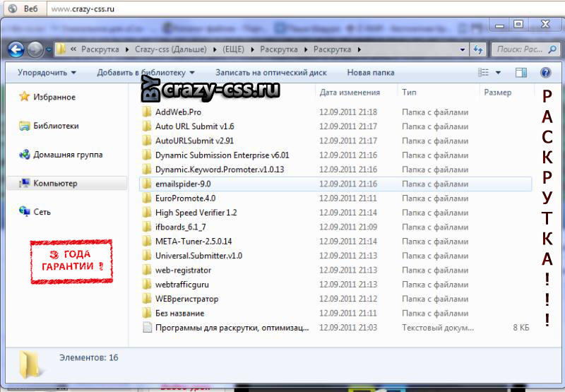The height and width of the screenshot is (392, 565).
Task: Click the 'Веб' globe button in browser bar
Action: pos(25,8)
